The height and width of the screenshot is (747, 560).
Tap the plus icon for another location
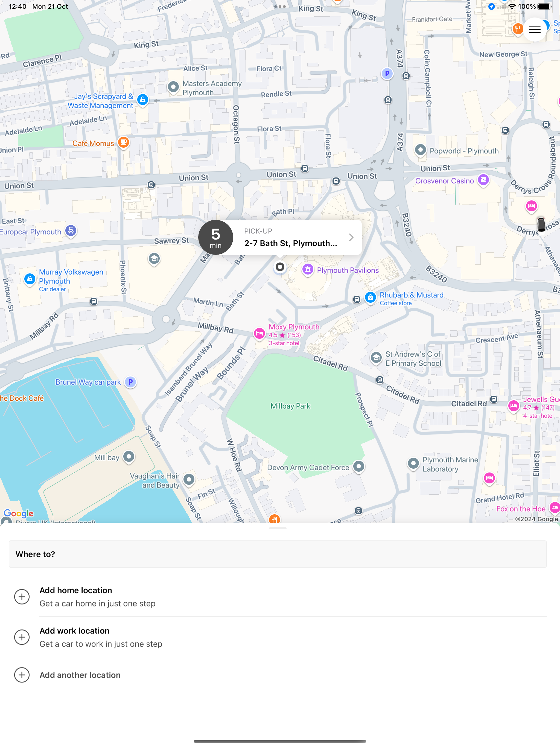click(22, 675)
